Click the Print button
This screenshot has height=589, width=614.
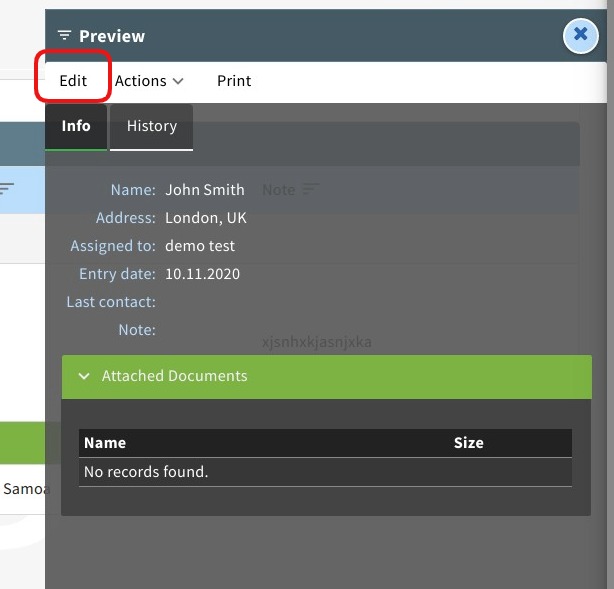(x=234, y=81)
